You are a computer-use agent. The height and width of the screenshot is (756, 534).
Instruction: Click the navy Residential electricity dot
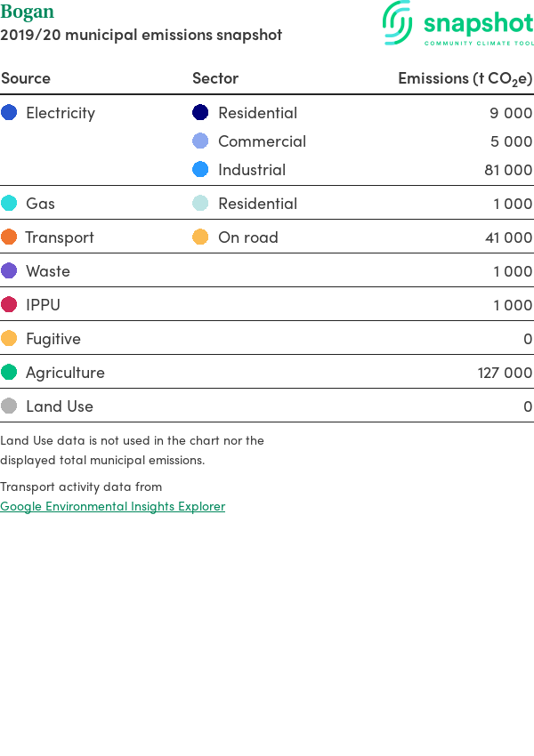pos(200,112)
